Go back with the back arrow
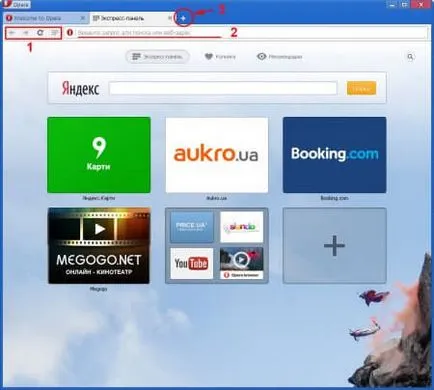This screenshot has width=434, height=390. pyautogui.click(x=12, y=33)
